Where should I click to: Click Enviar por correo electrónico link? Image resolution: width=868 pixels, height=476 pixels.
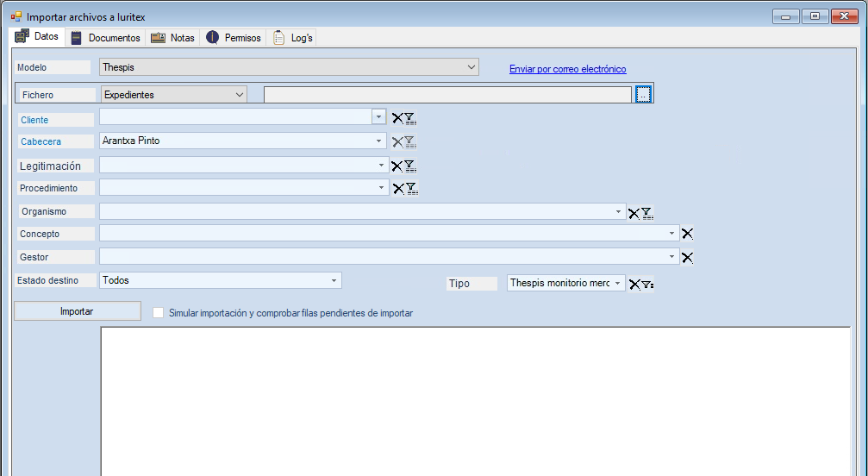(567, 69)
